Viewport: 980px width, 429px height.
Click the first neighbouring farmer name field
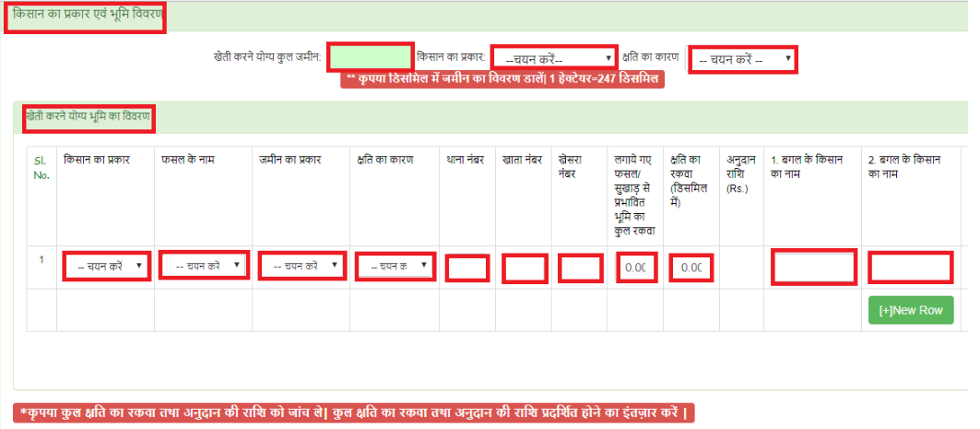click(813, 267)
